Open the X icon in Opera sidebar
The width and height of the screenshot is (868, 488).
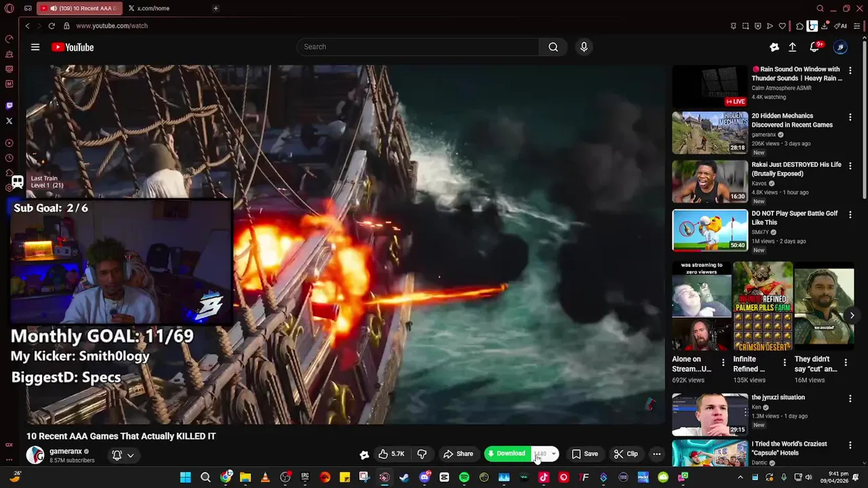coord(9,121)
